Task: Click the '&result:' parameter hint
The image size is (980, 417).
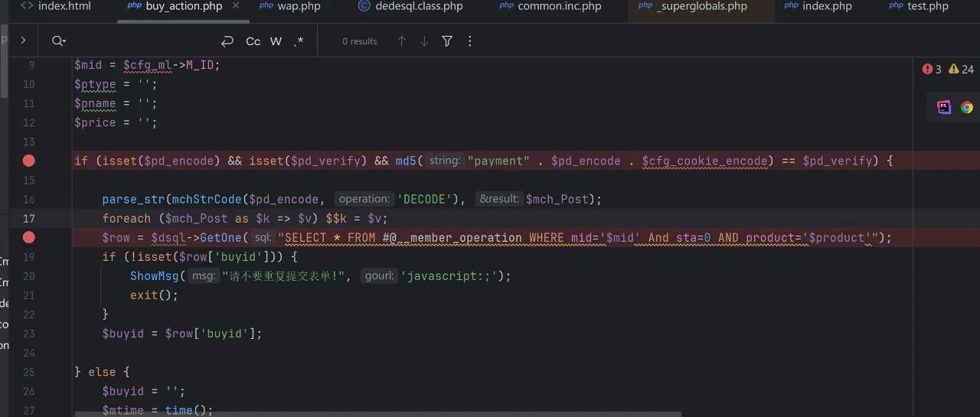Action: click(x=499, y=199)
